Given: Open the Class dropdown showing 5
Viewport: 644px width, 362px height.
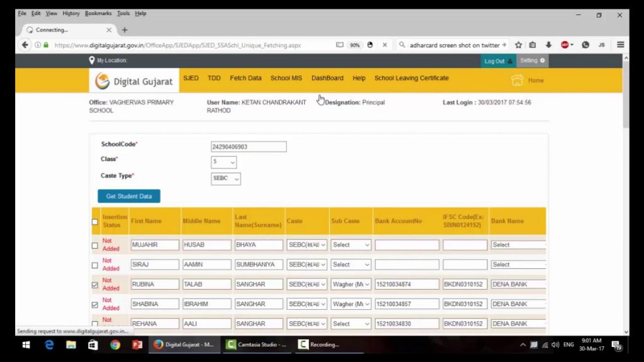Looking at the screenshot, I should point(224,162).
